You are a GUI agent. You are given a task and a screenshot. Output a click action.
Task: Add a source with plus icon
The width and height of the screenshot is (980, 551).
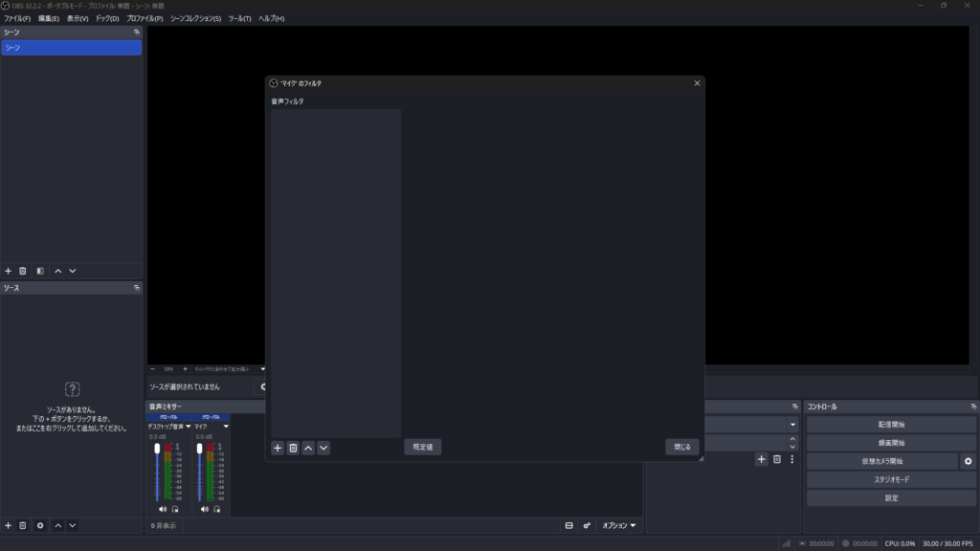click(8, 526)
